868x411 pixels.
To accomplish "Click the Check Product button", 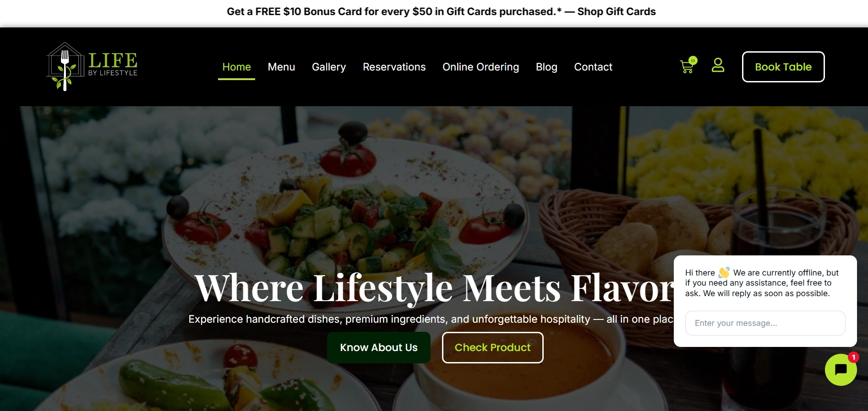I will [492, 347].
